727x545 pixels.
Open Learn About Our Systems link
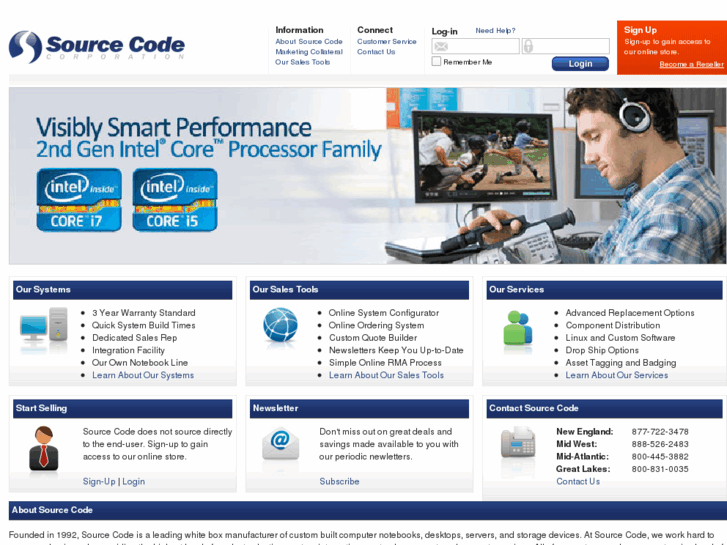point(143,375)
